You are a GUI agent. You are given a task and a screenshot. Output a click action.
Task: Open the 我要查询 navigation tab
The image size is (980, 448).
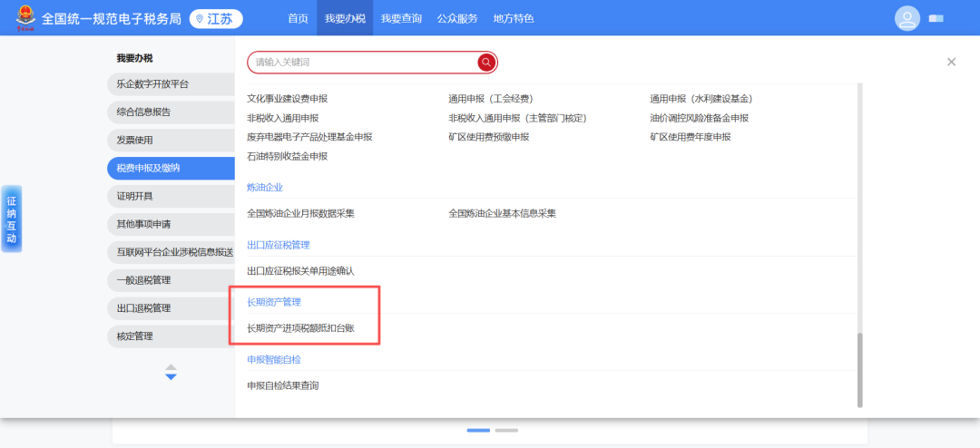[x=401, y=18]
